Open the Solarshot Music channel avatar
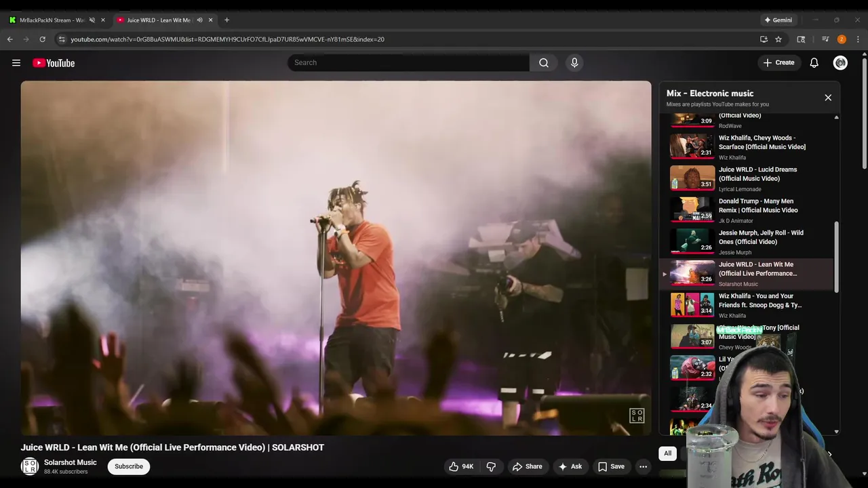The width and height of the screenshot is (868, 488). tap(30, 466)
